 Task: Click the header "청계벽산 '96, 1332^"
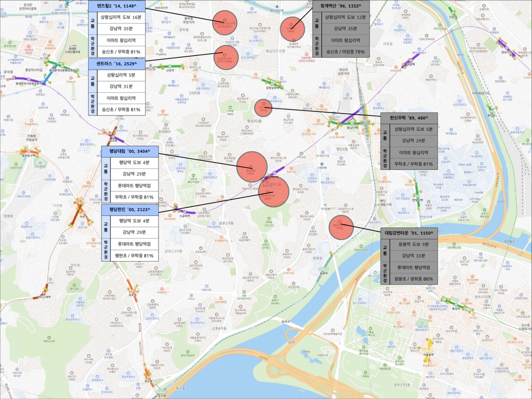pyautogui.click(x=341, y=6)
